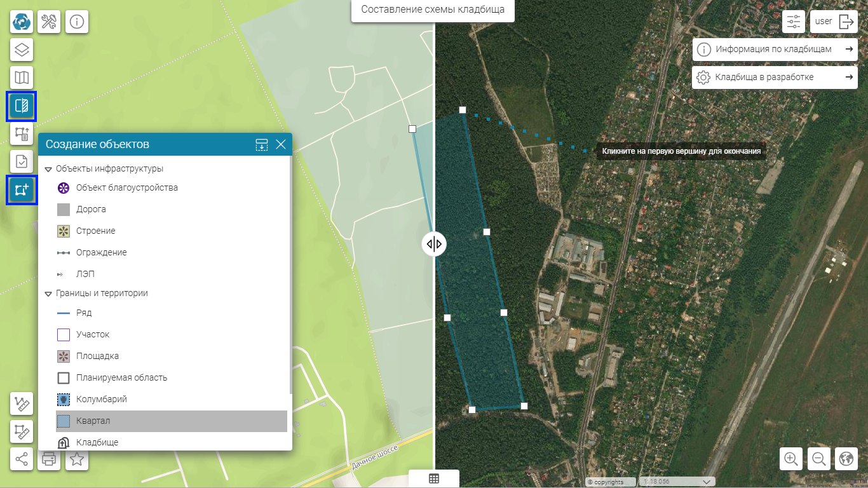Click the print icon
The image size is (868, 488).
[49, 459]
